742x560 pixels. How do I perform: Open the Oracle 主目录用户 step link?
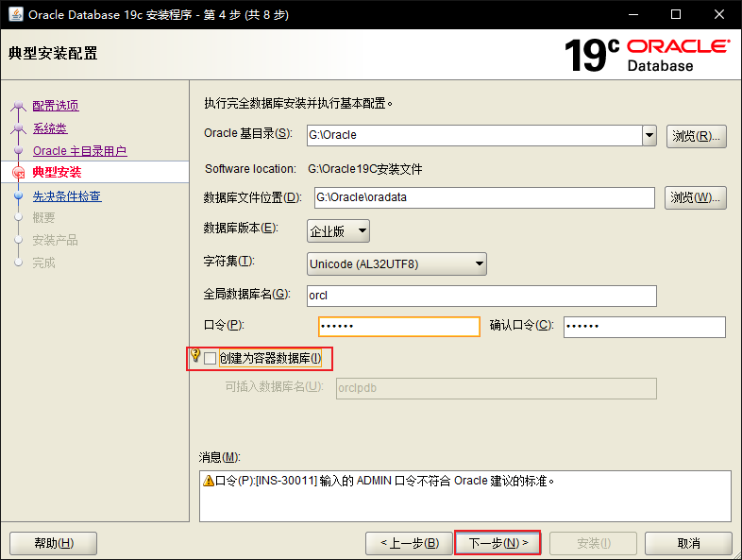79,151
